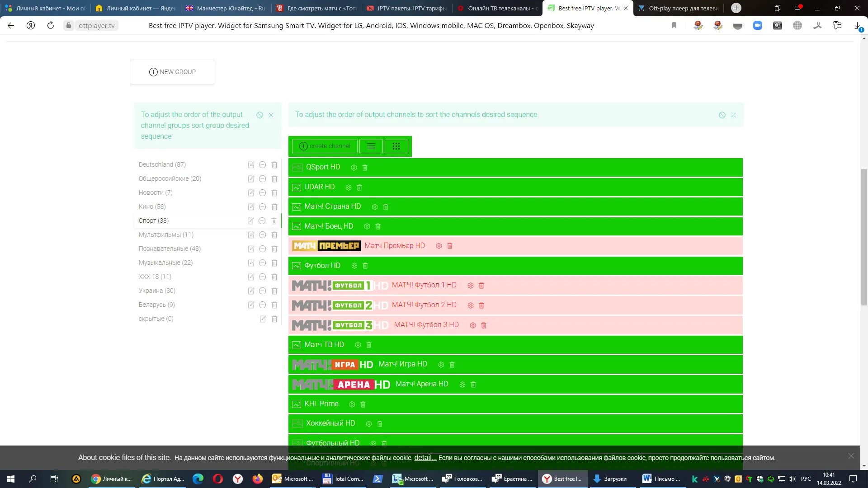This screenshot has width=868, height=488.
Task: Close the channel groups sorting hint
Action: [271, 115]
